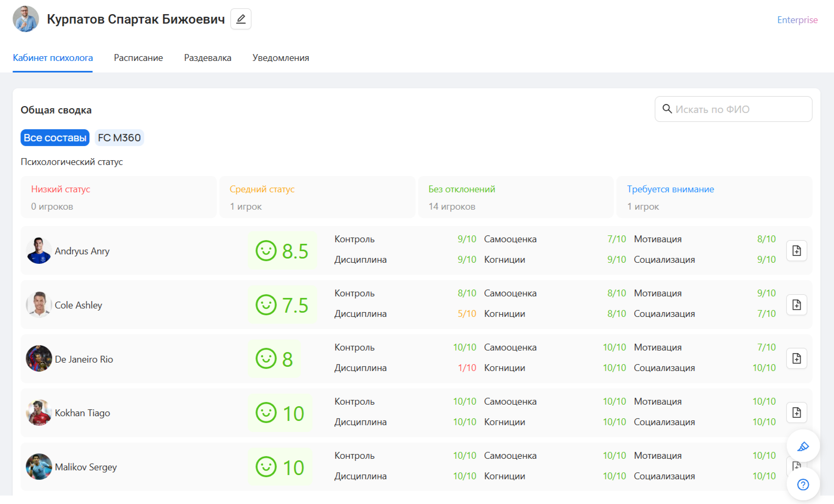Image resolution: width=834 pixels, height=504 pixels.
Task: Switch to the "Расписание" tab
Action: click(x=138, y=58)
